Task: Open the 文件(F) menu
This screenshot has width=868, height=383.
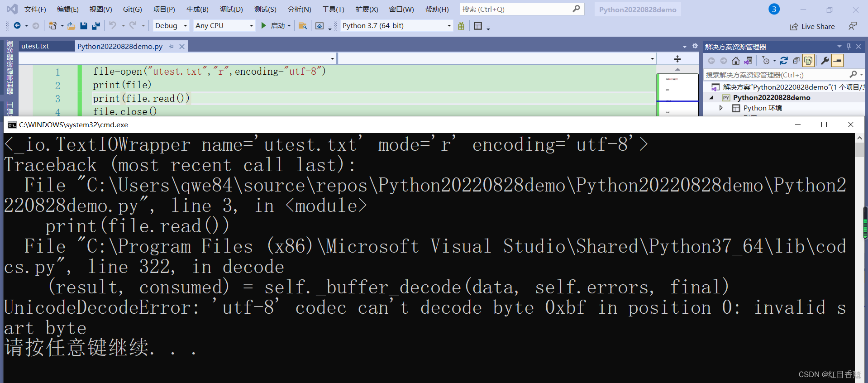Action: (35, 9)
